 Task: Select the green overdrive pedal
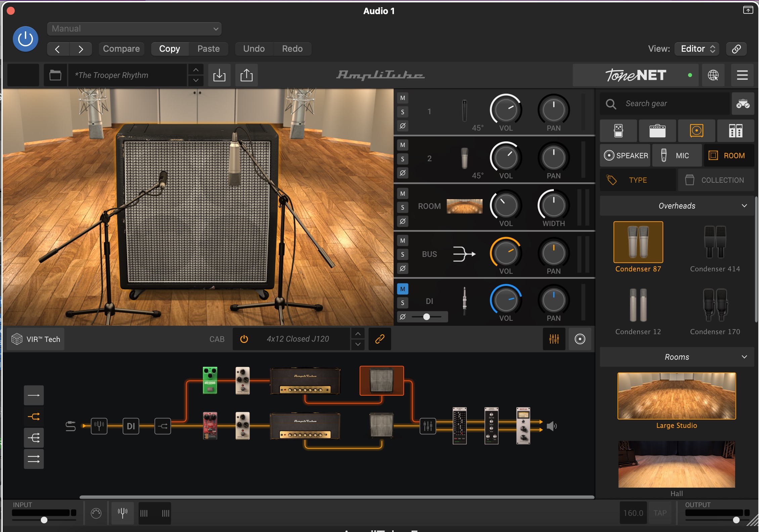[x=210, y=381]
